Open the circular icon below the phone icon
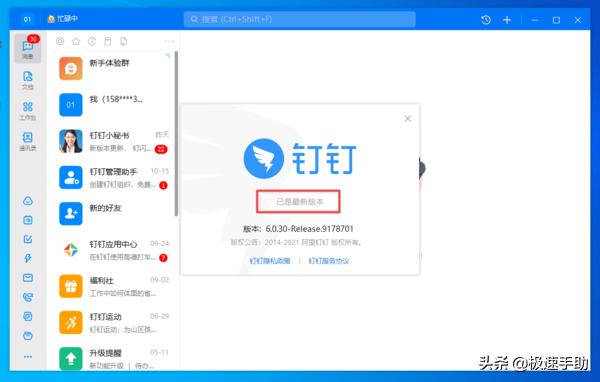 click(x=28, y=317)
